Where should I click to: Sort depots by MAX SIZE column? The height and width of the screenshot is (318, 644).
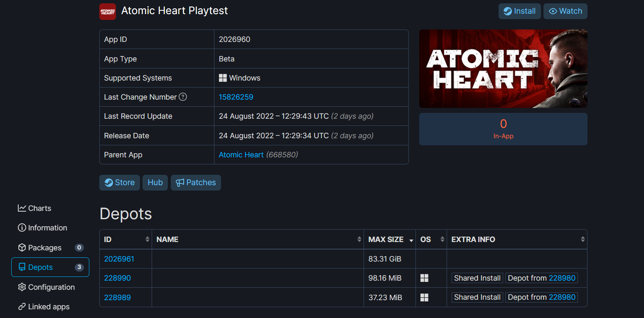[390, 240]
